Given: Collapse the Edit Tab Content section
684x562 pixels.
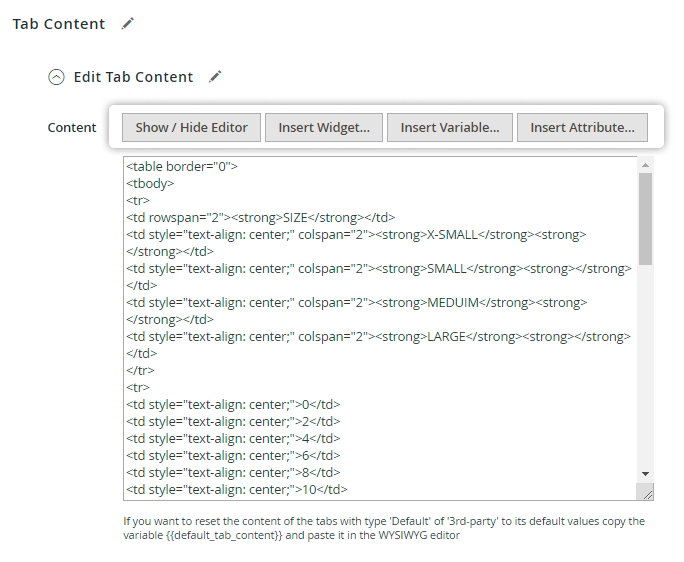Looking at the screenshot, I should (57, 77).
